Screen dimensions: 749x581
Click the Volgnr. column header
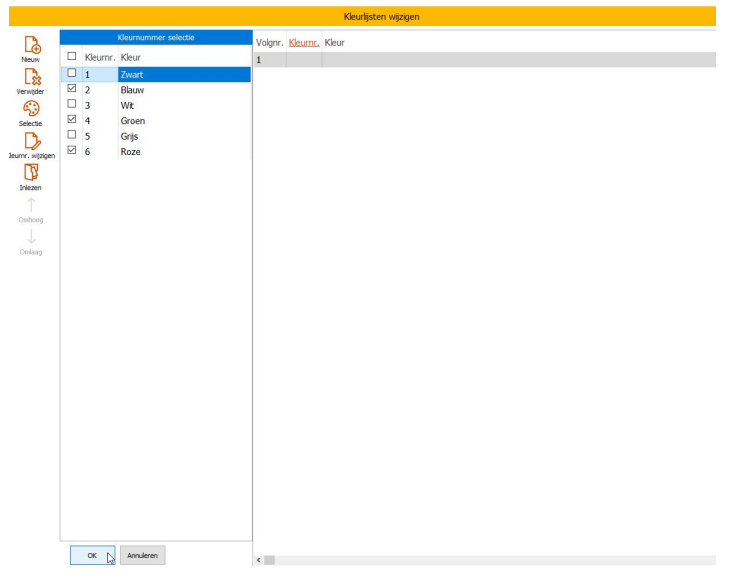(270, 43)
